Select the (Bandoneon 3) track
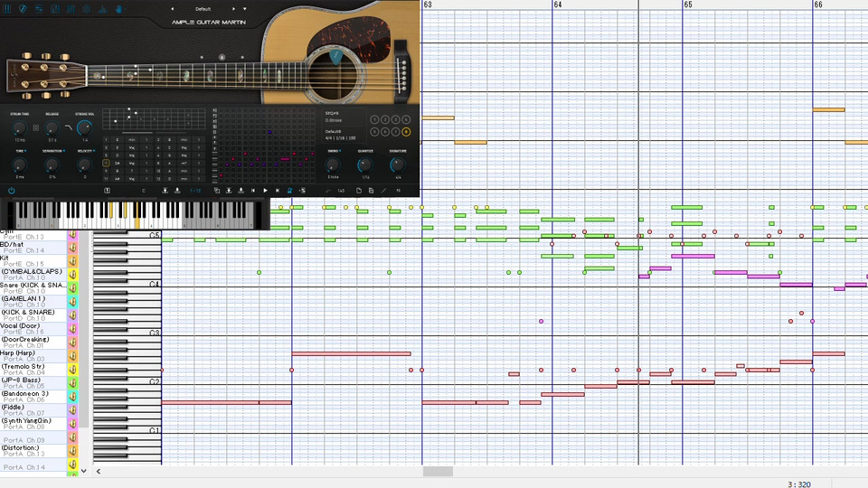This screenshot has height=488, width=868. (33, 396)
